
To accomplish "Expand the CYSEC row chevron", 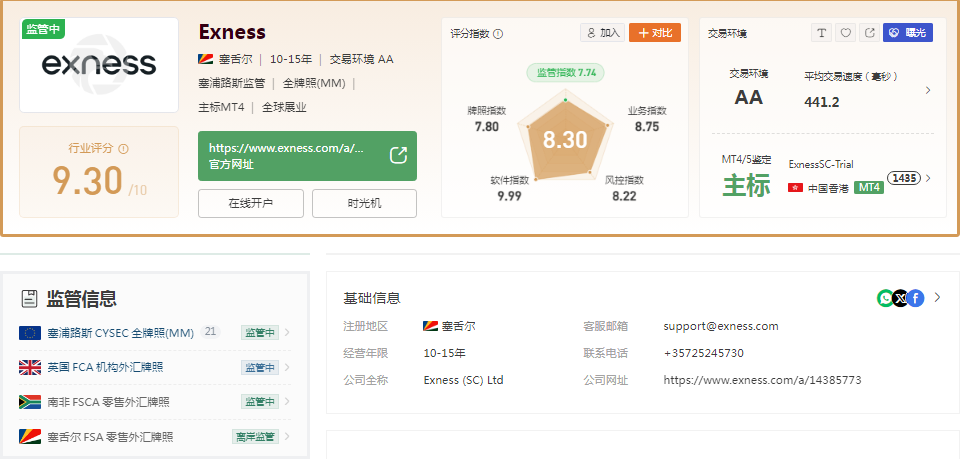I will click(287, 333).
